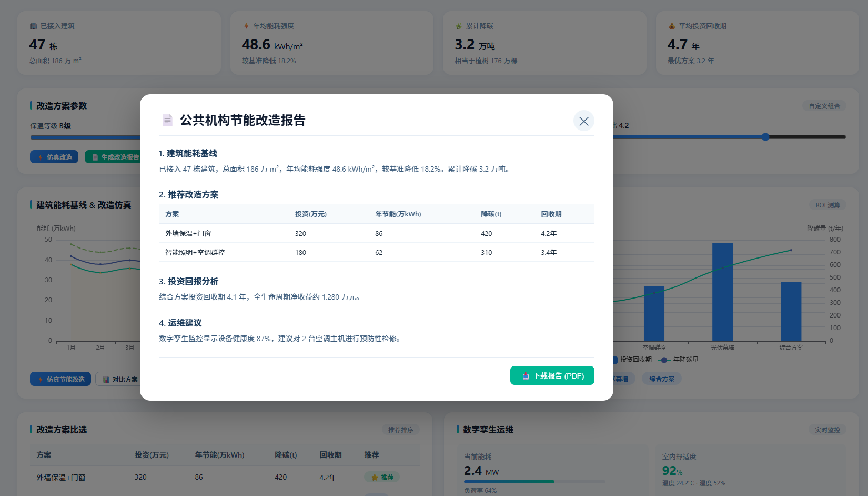The width and height of the screenshot is (868, 496).
Task: Click the 生成改造报告 button
Action: click(113, 157)
